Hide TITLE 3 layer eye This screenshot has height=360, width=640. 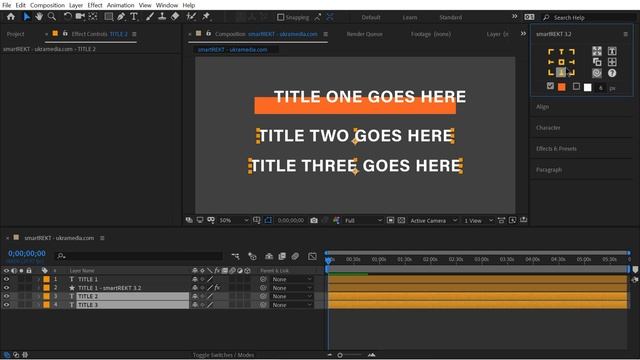pos(6,305)
